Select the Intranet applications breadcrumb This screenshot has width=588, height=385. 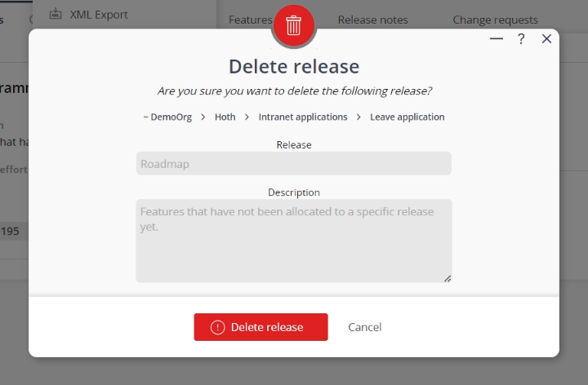pyautogui.click(x=303, y=117)
